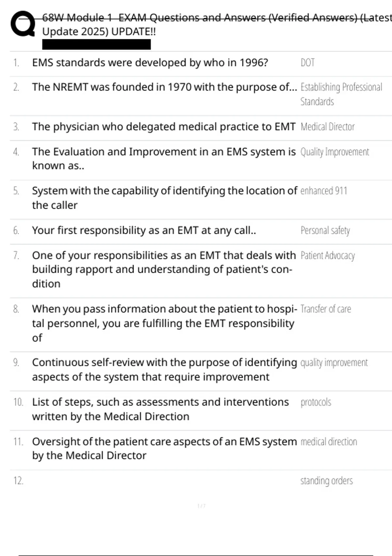This screenshot has width=392, height=556.
Task: Click the "enhanced 911" answer
Action: [x=323, y=191]
